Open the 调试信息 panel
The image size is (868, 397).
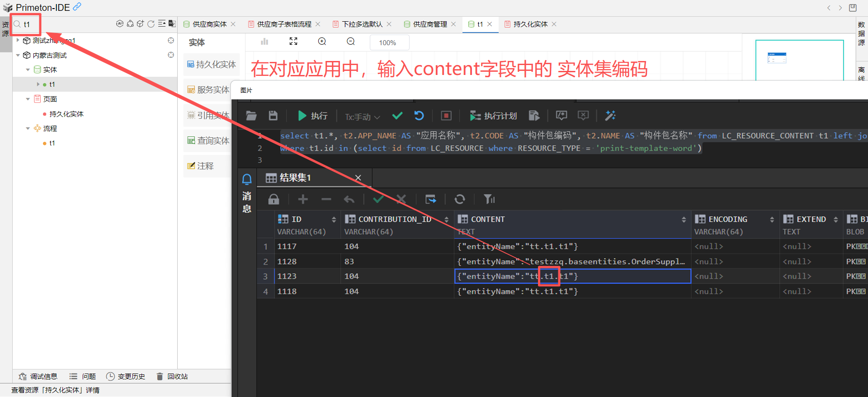click(38, 376)
